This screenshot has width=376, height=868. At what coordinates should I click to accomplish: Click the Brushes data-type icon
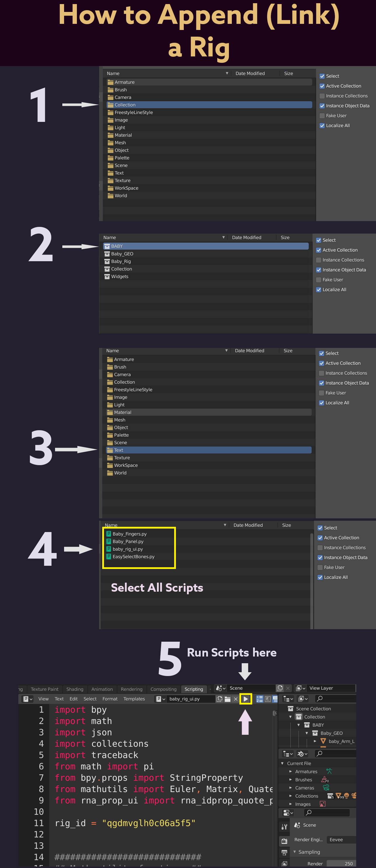(x=324, y=779)
